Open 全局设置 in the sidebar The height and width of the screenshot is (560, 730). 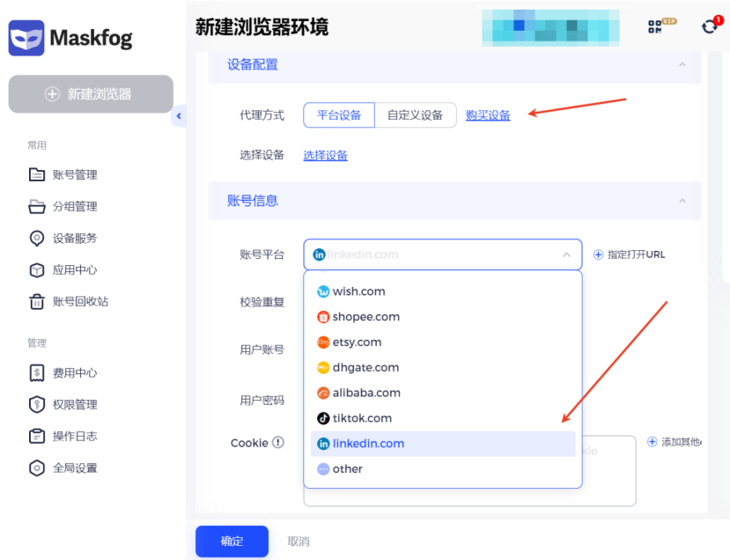click(74, 468)
